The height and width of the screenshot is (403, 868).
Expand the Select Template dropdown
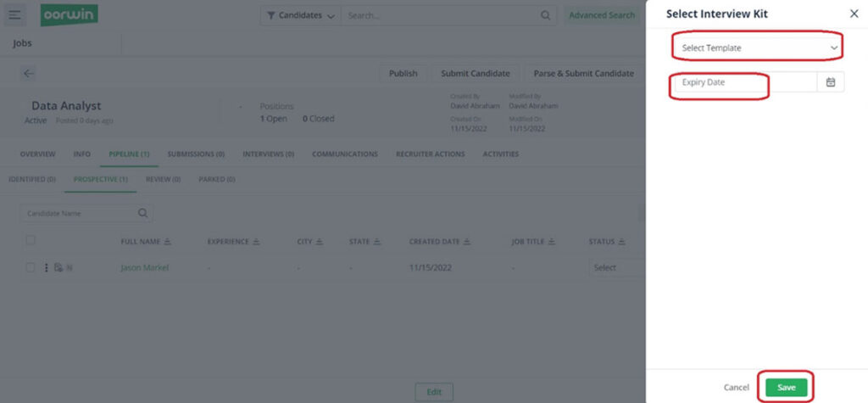tap(759, 48)
